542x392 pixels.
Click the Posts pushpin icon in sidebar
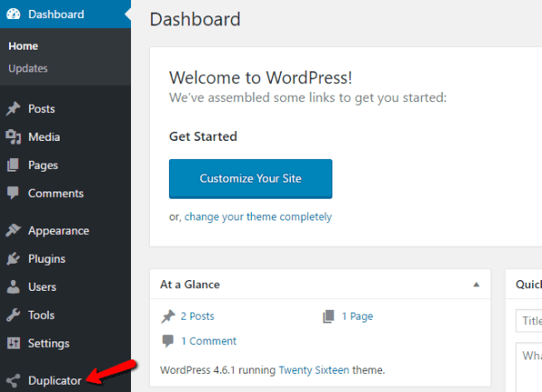tap(13, 109)
